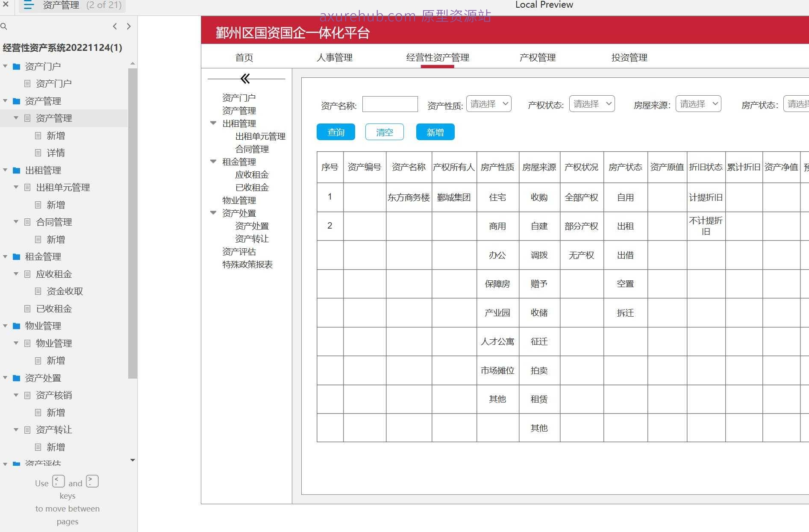Image resolution: width=809 pixels, height=532 pixels.
Task: Click the 资产编号 column header
Action: point(365,167)
